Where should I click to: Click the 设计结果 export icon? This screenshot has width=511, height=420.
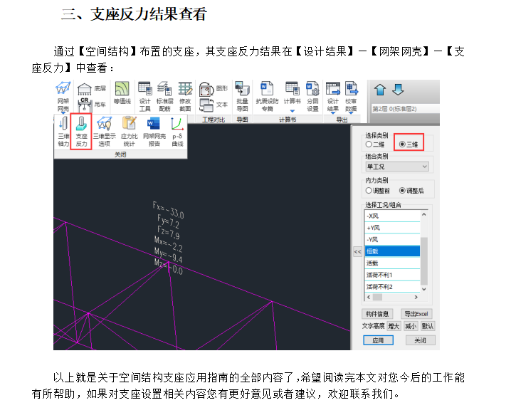coord(333,89)
